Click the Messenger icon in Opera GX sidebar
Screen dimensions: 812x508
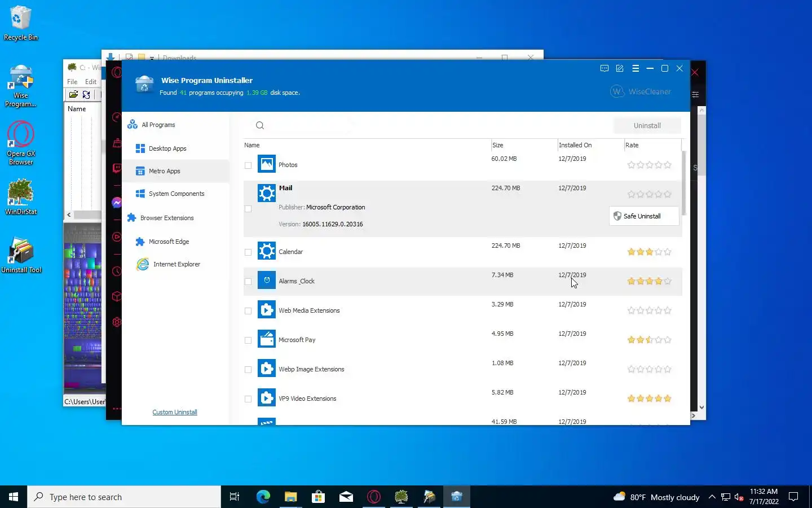[x=117, y=203]
